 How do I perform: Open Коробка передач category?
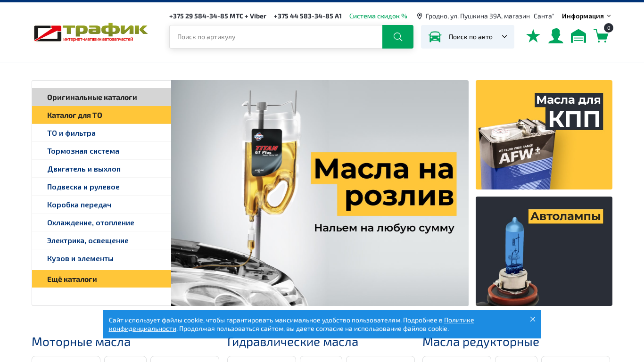pos(101,205)
